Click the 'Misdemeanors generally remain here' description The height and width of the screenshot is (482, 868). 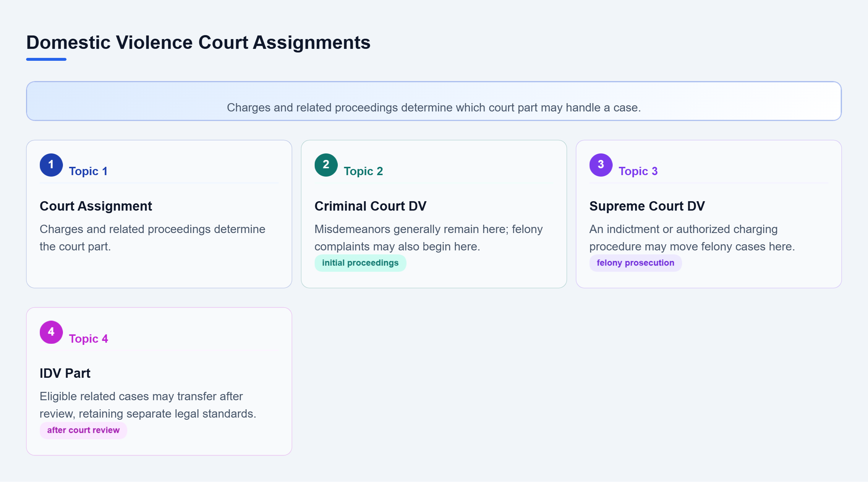pos(429,238)
